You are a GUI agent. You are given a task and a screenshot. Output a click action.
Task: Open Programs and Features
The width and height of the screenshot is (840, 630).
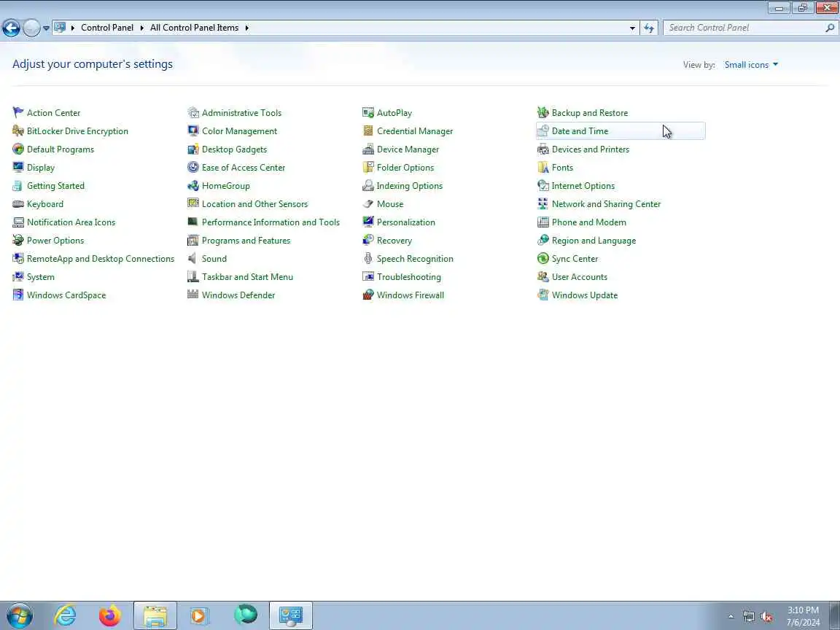coord(246,240)
